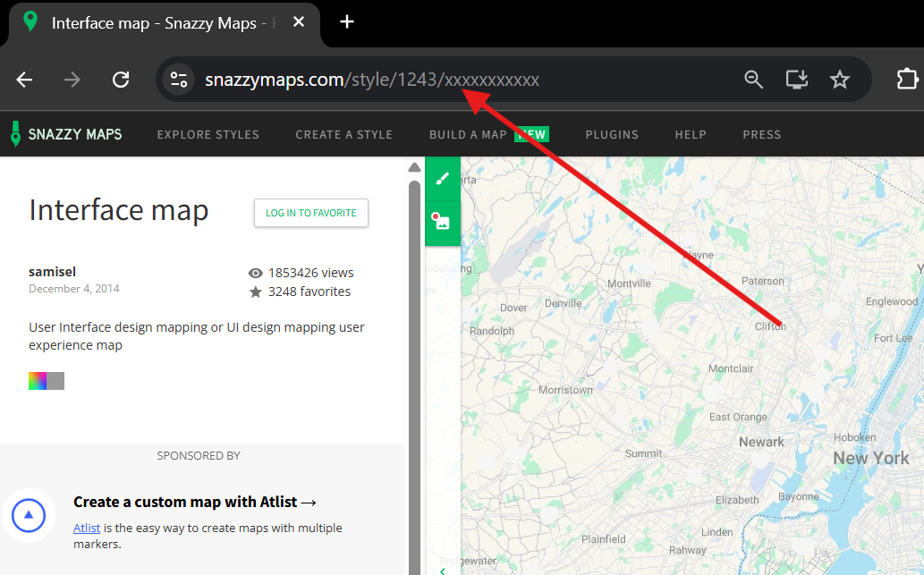Click the Interface map title heading

pyautogui.click(x=118, y=210)
